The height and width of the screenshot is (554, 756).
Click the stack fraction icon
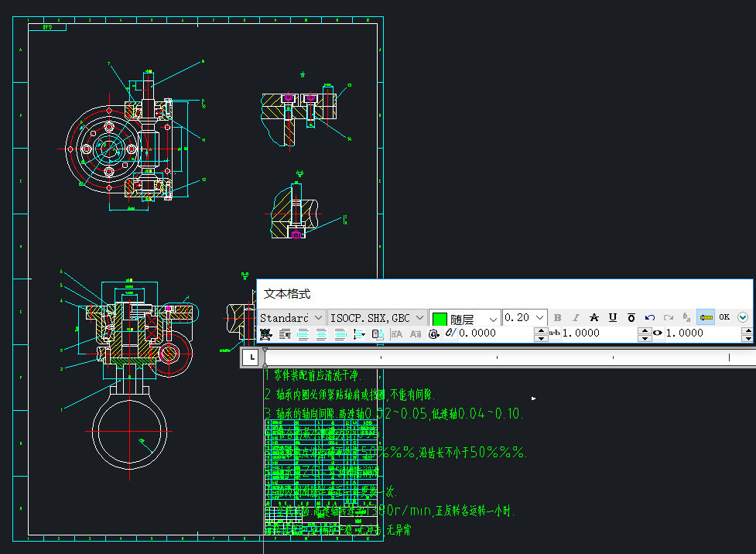pos(686,318)
